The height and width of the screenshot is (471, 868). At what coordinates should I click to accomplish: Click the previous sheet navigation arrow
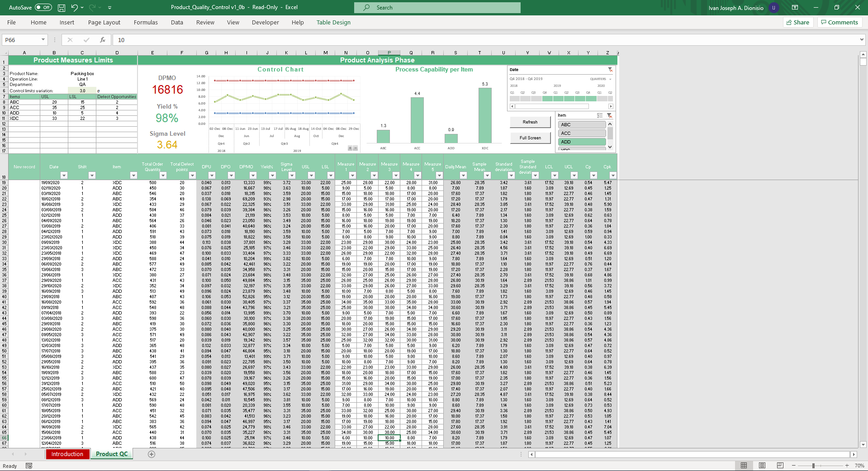[13, 454]
